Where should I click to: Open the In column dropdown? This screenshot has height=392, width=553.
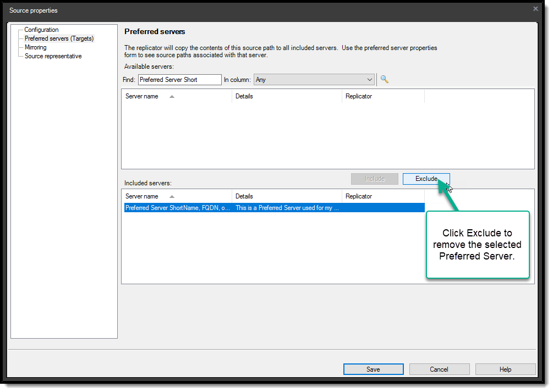pyautogui.click(x=314, y=79)
